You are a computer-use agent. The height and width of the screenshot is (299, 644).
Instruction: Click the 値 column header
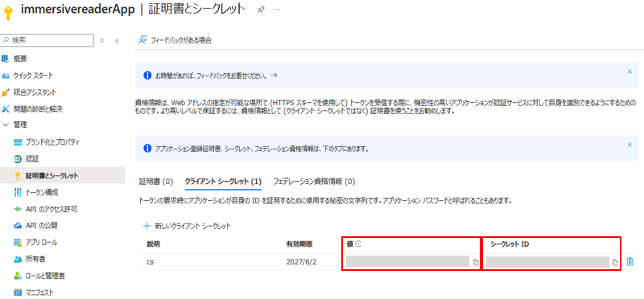pyautogui.click(x=350, y=244)
